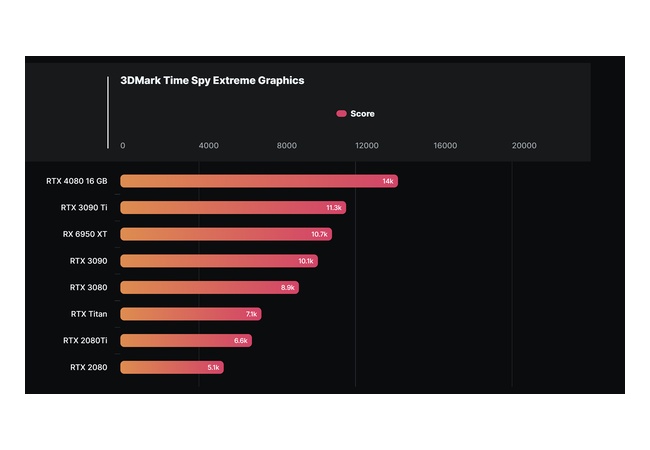Click the RTX 3090 Ti label
Screen dimensions: 650x450
click(x=84, y=208)
